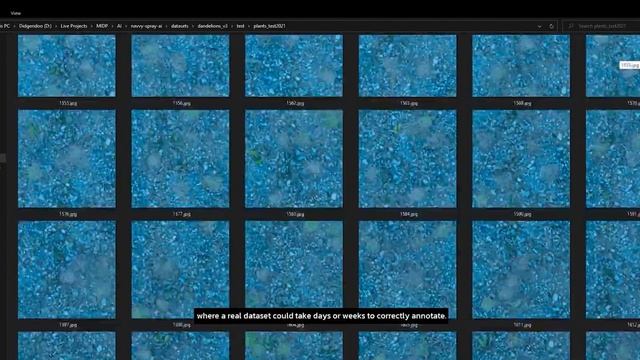The height and width of the screenshot is (360, 640).
Task: Select thumbnail 1560.jpg
Action: (294, 66)
